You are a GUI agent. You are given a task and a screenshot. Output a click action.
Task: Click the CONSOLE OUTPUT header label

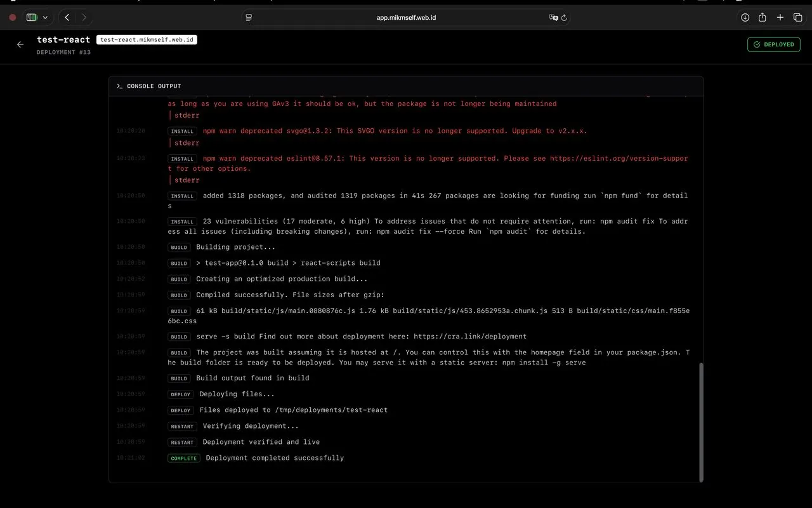tap(154, 86)
